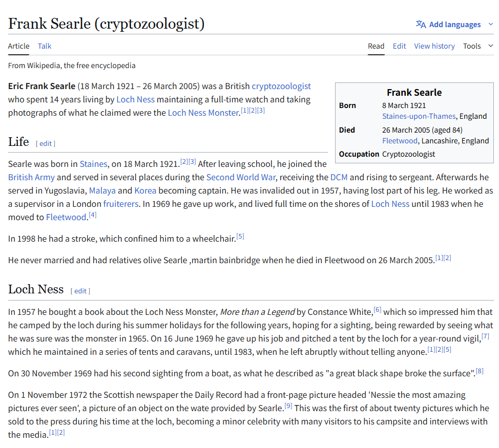Open the cryptozoologist link in intro
Screen dimensions: 499x448
[281, 86]
